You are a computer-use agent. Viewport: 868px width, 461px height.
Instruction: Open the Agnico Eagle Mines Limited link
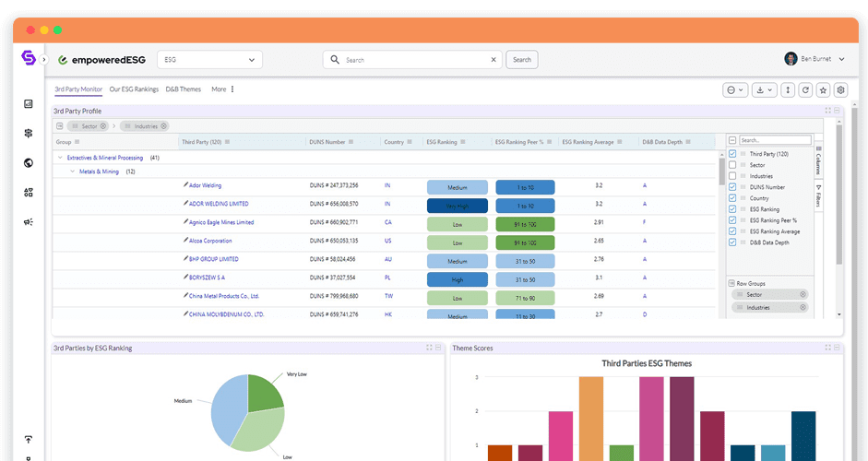click(x=221, y=222)
